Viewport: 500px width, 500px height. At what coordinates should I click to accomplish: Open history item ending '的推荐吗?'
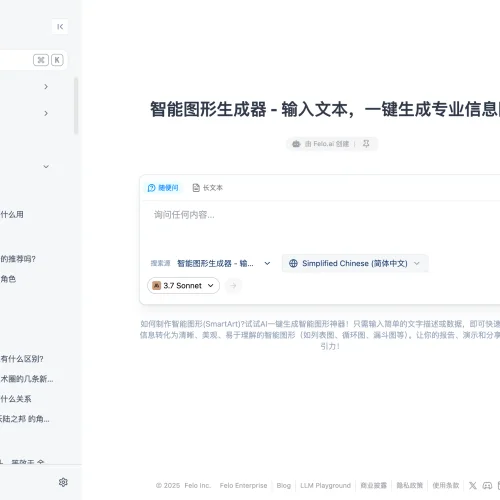click(18, 259)
